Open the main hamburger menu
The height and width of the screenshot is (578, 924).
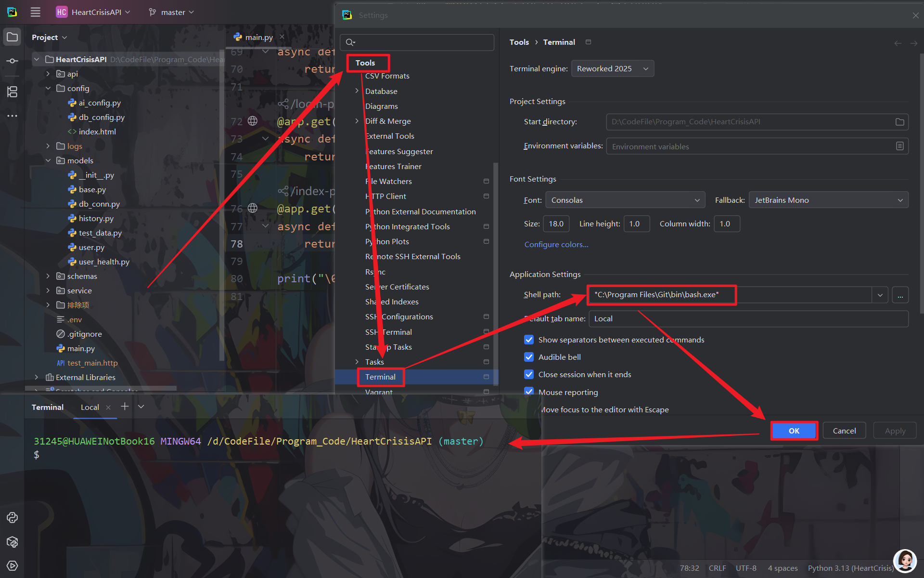pos(36,12)
